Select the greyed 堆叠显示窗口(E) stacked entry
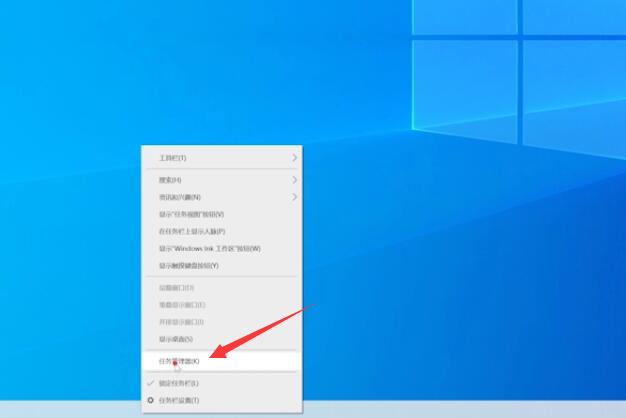The width and height of the screenshot is (626, 418). [222, 305]
